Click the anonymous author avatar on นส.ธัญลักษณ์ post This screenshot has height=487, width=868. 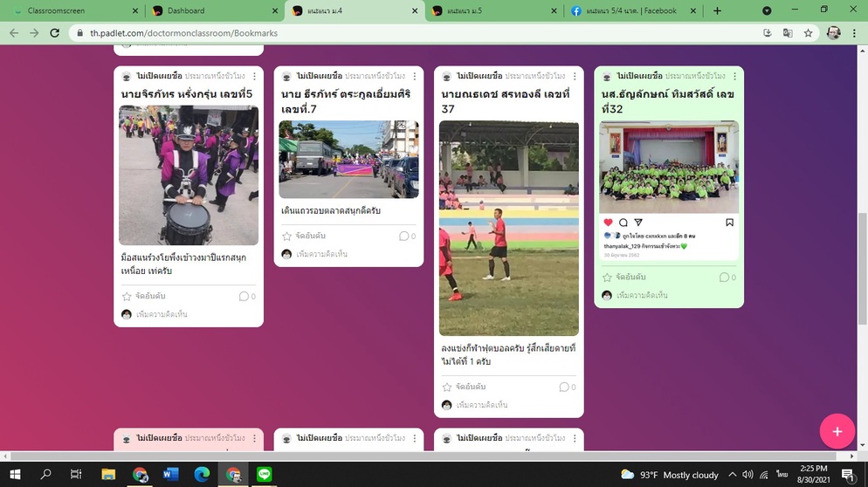(x=607, y=76)
